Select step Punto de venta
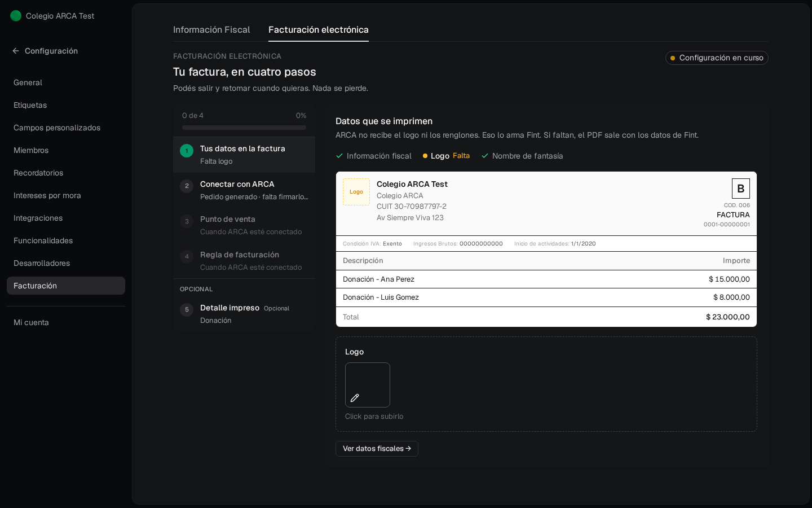Image resolution: width=812 pixels, height=508 pixels. 244,225
